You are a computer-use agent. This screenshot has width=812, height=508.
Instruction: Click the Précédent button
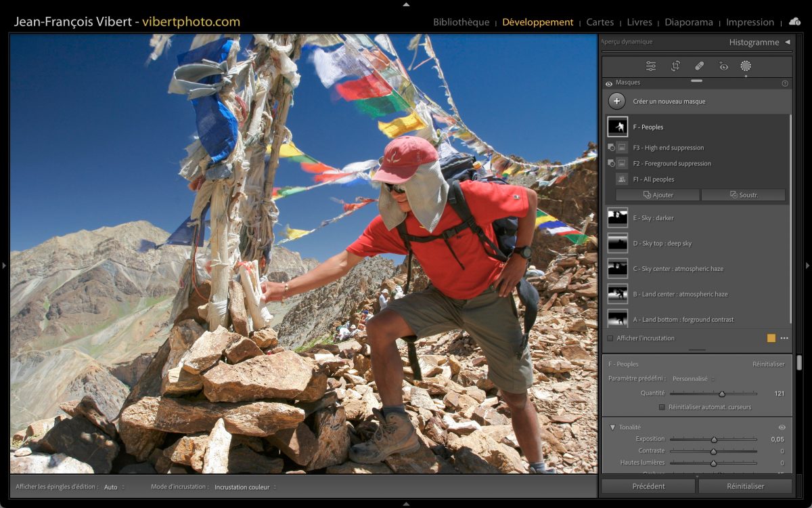tap(648, 486)
